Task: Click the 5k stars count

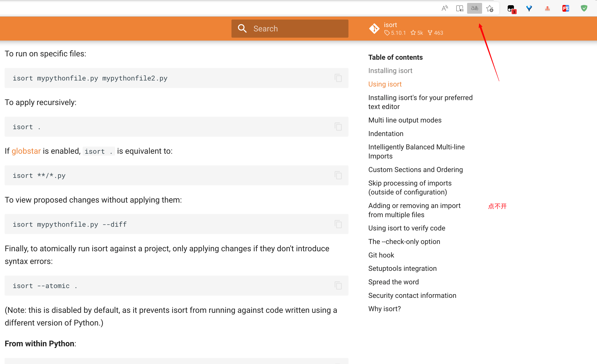Action: point(417,33)
